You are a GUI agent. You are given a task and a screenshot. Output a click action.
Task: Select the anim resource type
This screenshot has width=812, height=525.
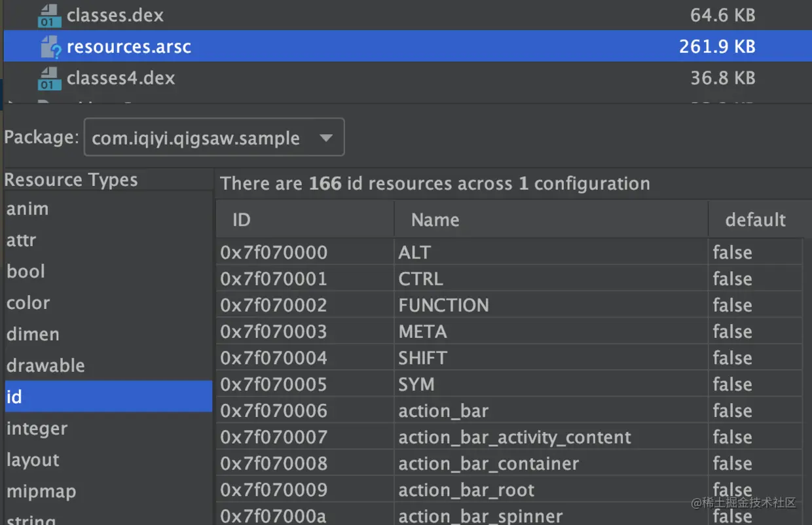tap(28, 209)
